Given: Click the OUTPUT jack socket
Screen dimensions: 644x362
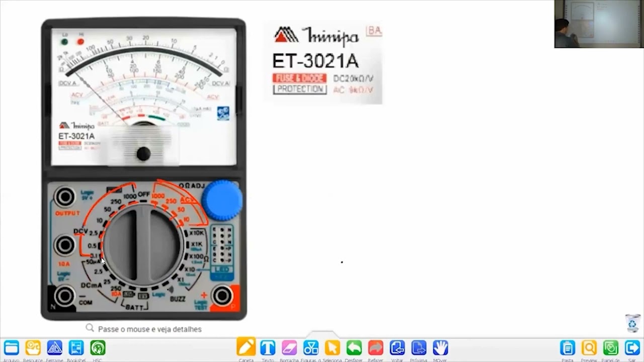Looking at the screenshot, I should coord(64,197).
